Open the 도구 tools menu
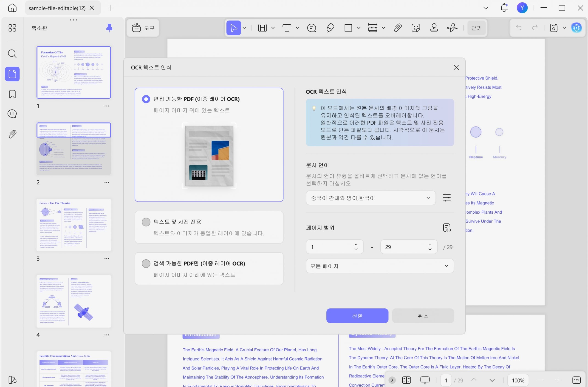This screenshot has width=588, height=387. tap(143, 28)
